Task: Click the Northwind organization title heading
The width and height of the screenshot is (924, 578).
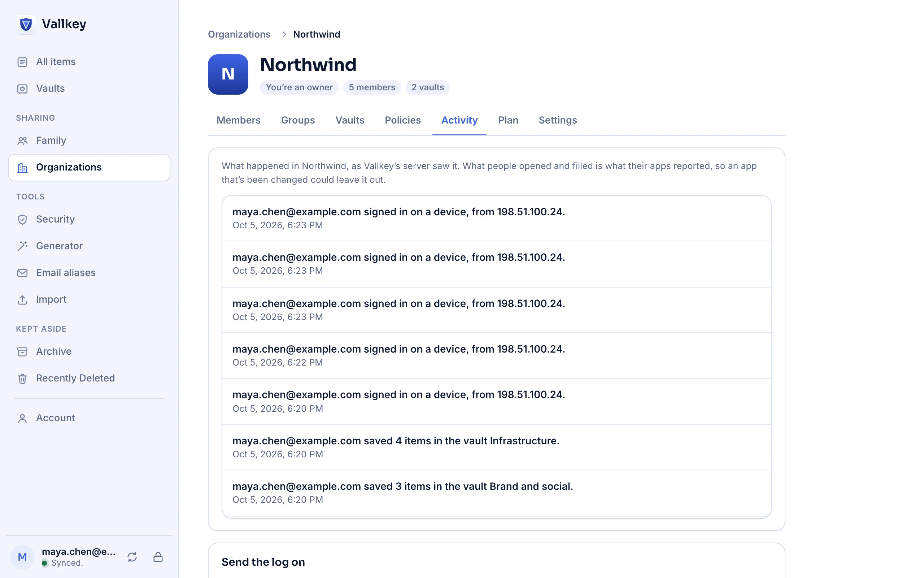Action: [x=308, y=65]
